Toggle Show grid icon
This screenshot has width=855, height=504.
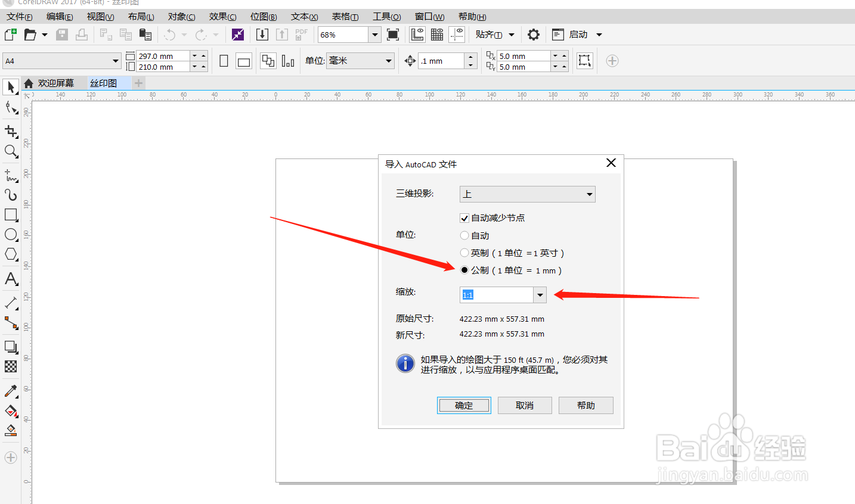click(x=437, y=35)
